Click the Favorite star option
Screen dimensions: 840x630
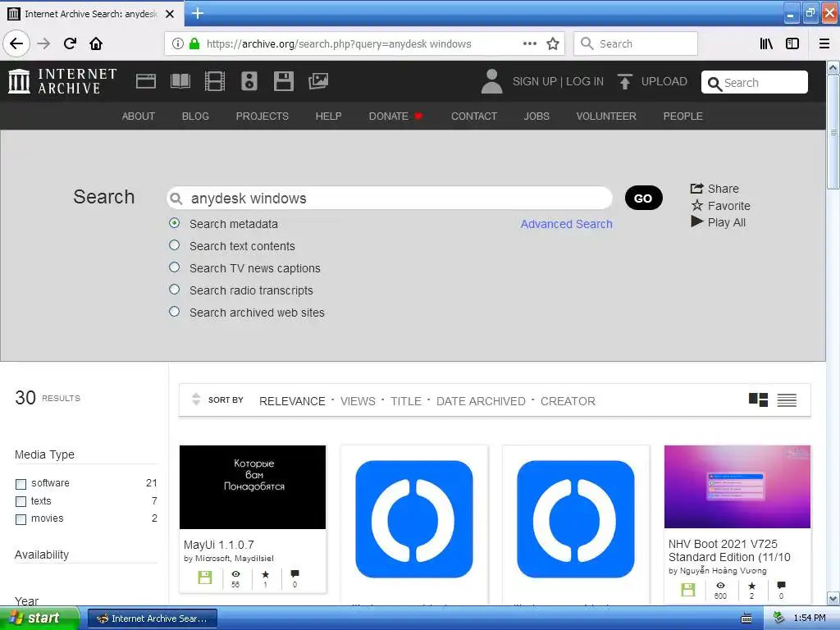click(720, 206)
